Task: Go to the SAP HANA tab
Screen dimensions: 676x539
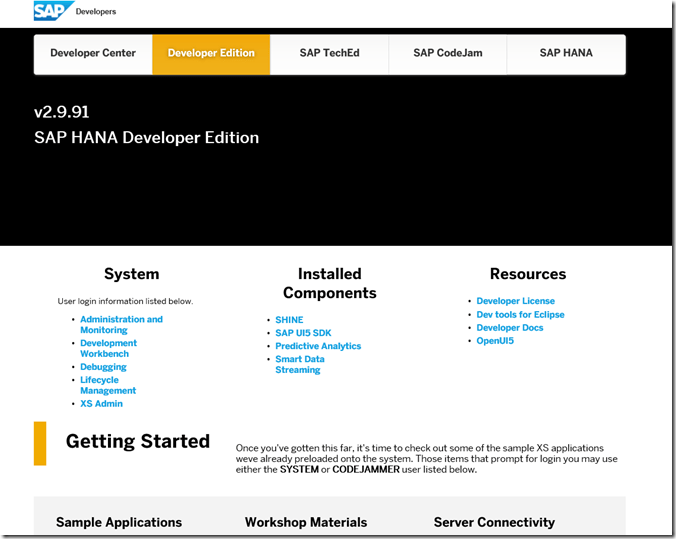Action: (x=566, y=54)
